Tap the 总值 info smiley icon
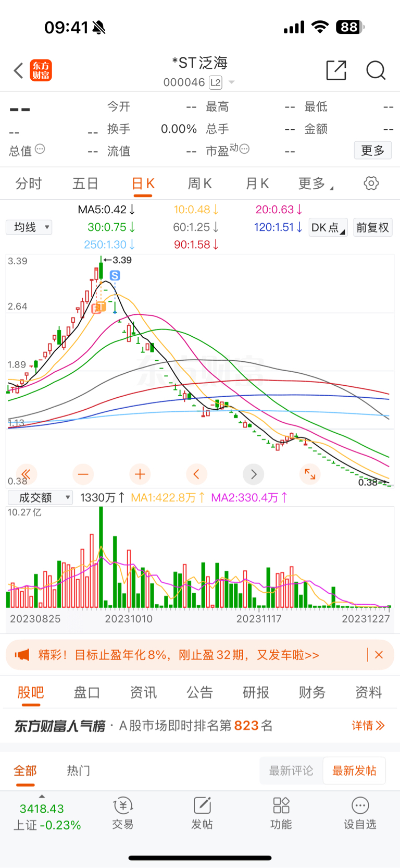Screen dimensions: 400x868 click(40, 149)
